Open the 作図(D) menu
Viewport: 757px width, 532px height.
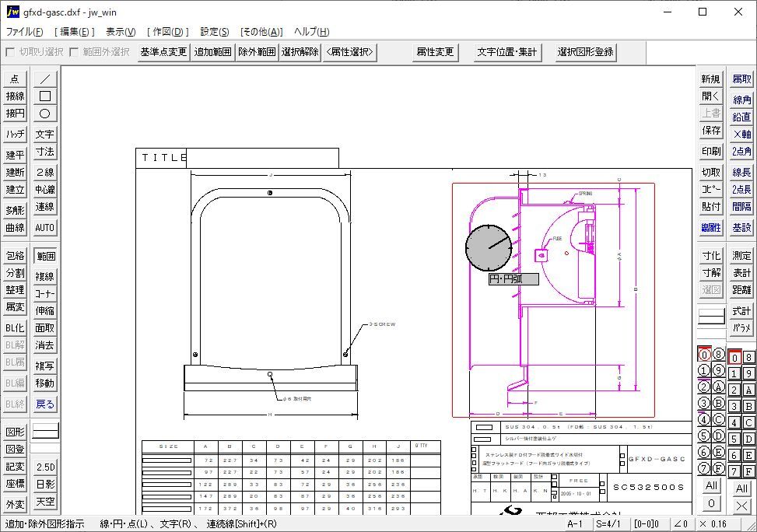click(168, 32)
